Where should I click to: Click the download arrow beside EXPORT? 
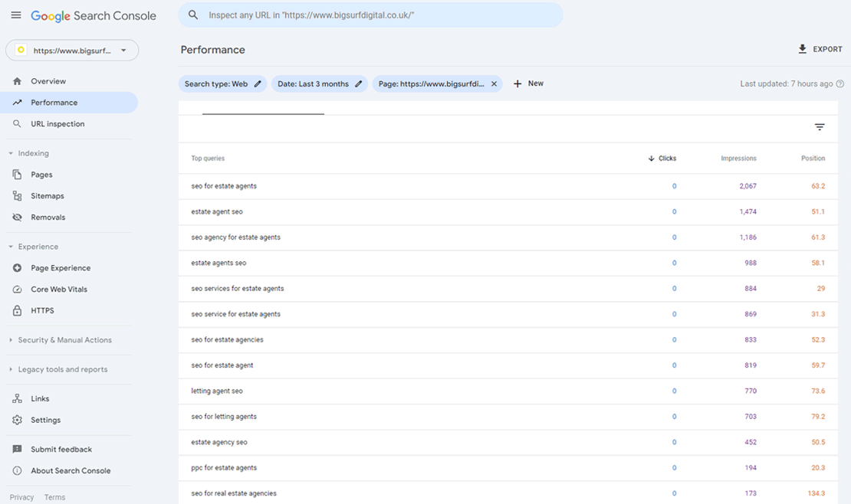(x=802, y=49)
